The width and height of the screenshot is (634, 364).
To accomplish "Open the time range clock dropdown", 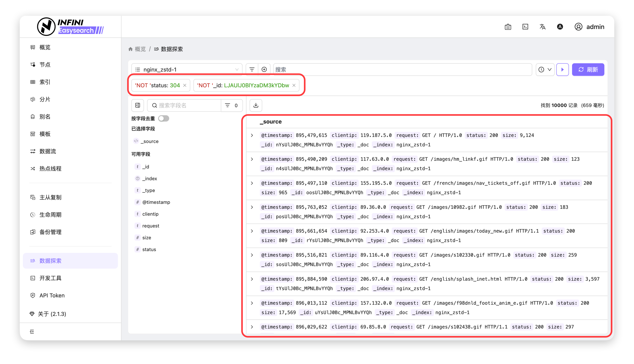I will point(545,70).
